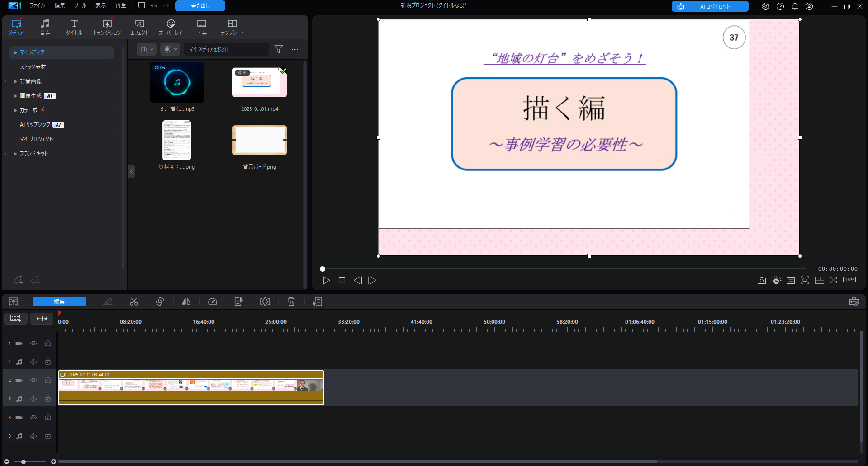
Task: Click the speed gauge tool icon
Action: pyautogui.click(x=213, y=301)
